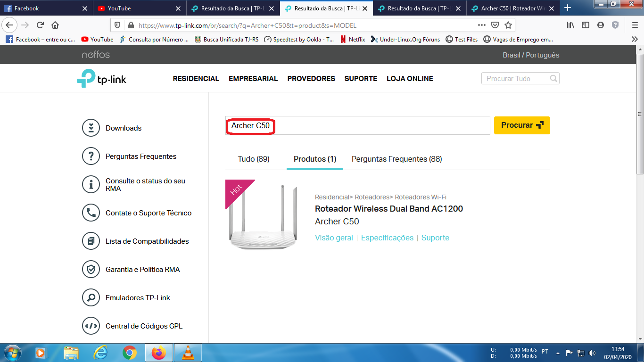Click the Firefox back arrow button

pyautogui.click(x=9, y=25)
